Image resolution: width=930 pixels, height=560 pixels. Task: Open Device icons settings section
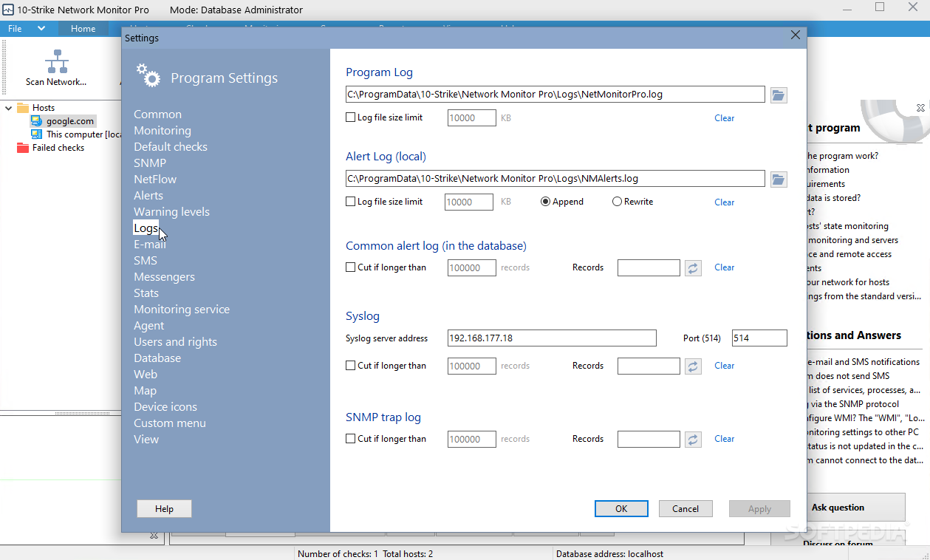pyautogui.click(x=165, y=407)
